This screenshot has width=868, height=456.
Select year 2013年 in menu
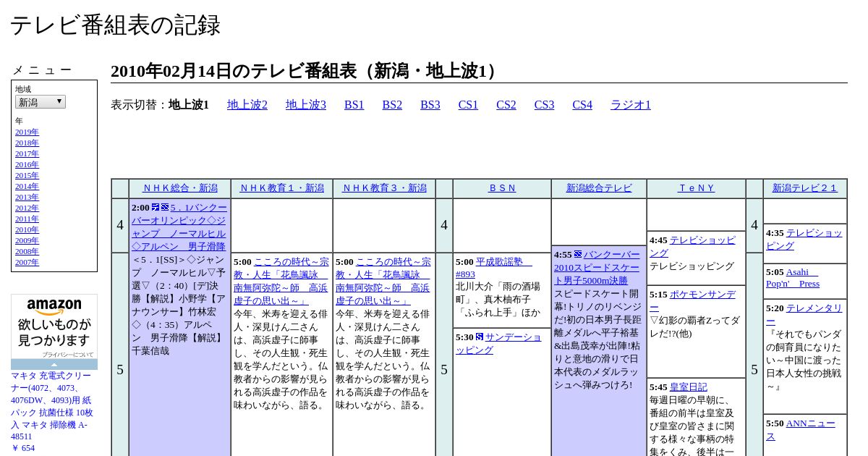click(x=27, y=197)
